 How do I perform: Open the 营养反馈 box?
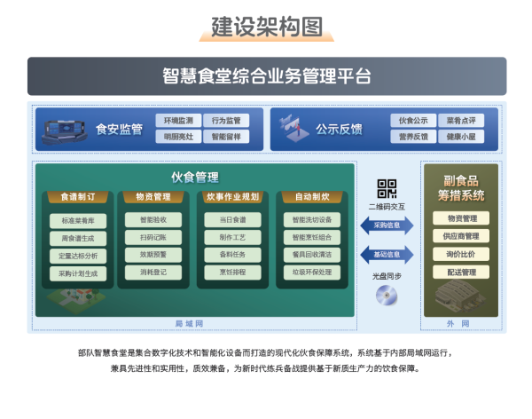point(413,137)
